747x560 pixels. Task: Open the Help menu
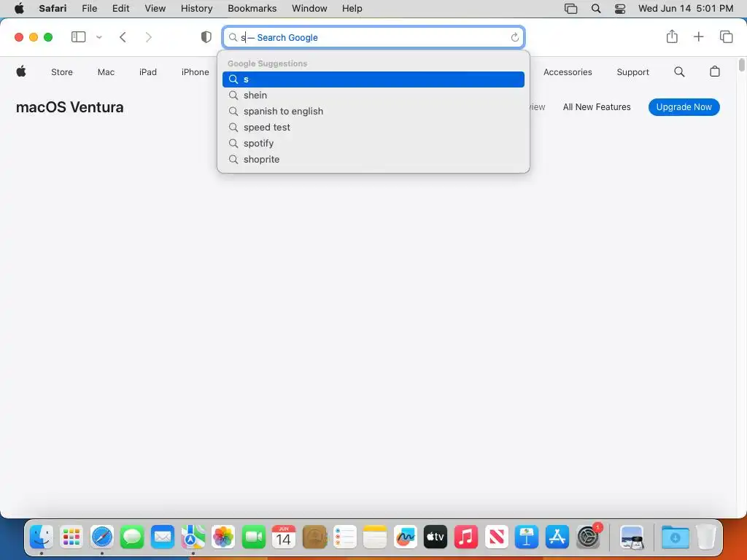pyautogui.click(x=352, y=8)
